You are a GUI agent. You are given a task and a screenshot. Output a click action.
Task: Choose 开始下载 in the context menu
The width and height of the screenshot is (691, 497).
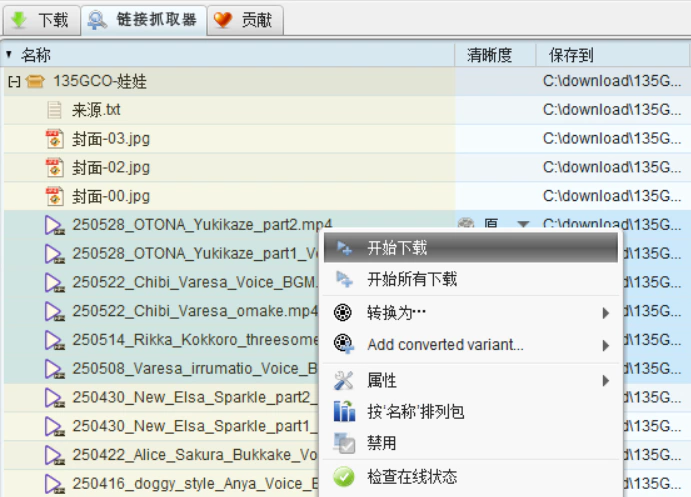point(397,247)
